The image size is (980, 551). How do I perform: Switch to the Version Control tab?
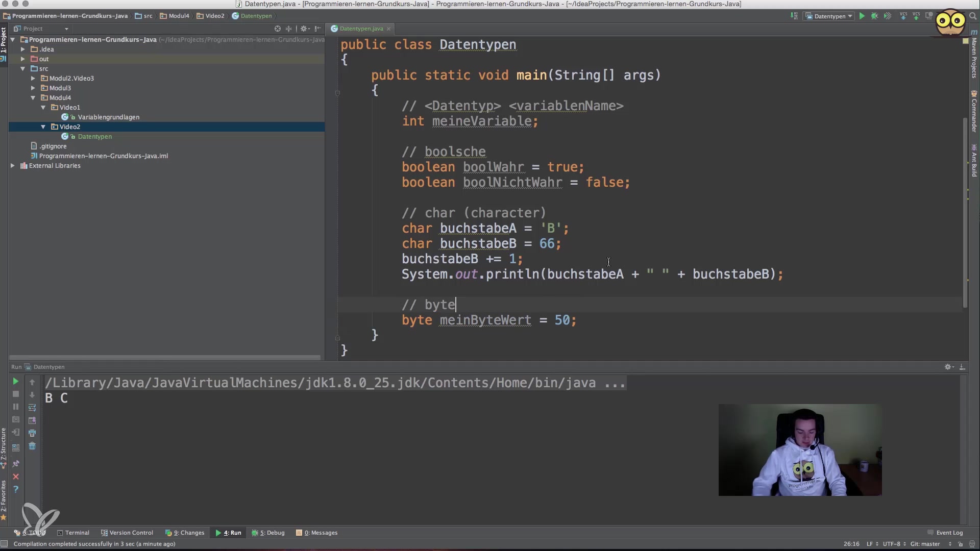(x=127, y=533)
